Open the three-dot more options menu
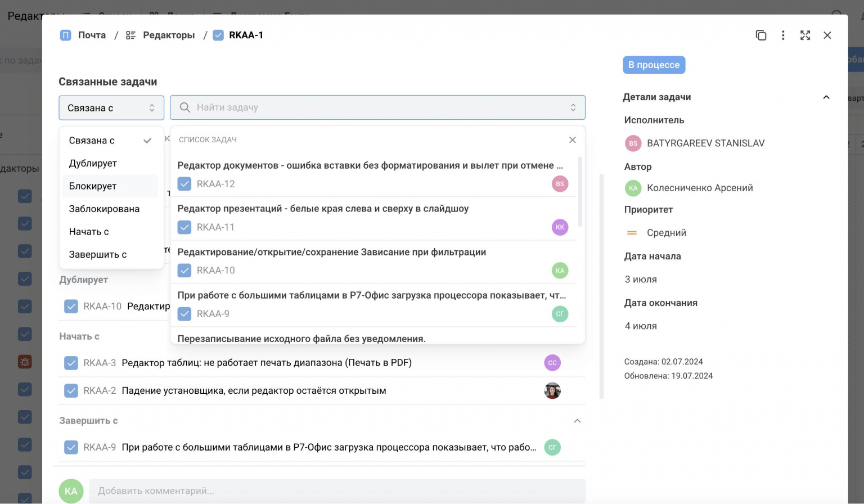864x504 pixels. pyautogui.click(x=783, y=35)
